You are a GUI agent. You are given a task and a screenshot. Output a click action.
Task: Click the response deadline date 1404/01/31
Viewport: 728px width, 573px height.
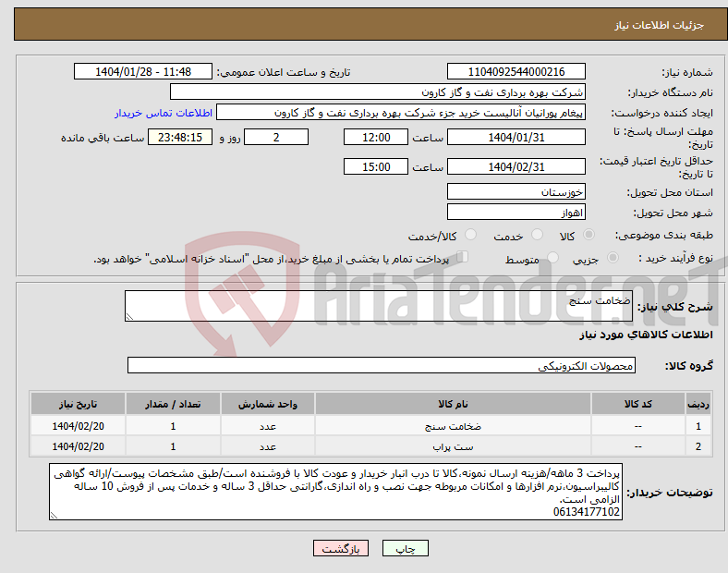(x=516, y=138)
